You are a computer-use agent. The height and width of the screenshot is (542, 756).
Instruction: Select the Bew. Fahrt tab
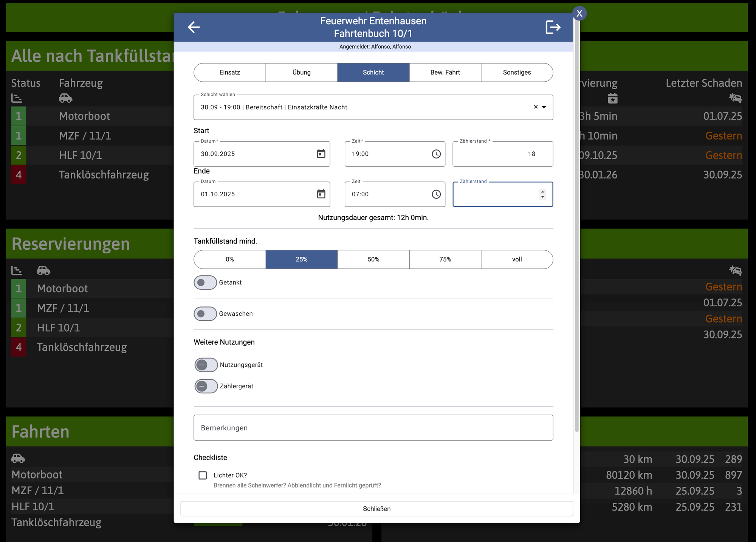point(445,72)
